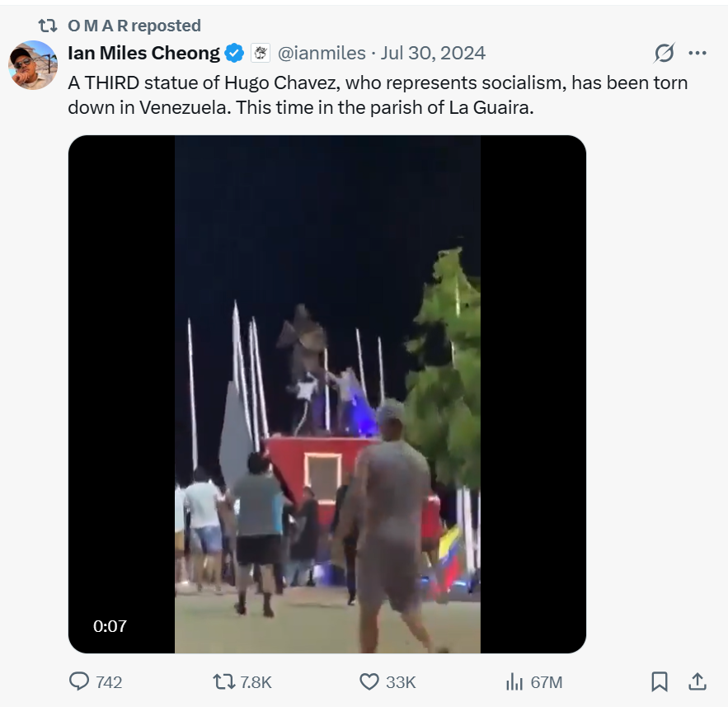Open the Jul 30, 2024 timestamp link
The height and width of the screenshot is (707, 728).
point(434,54)
